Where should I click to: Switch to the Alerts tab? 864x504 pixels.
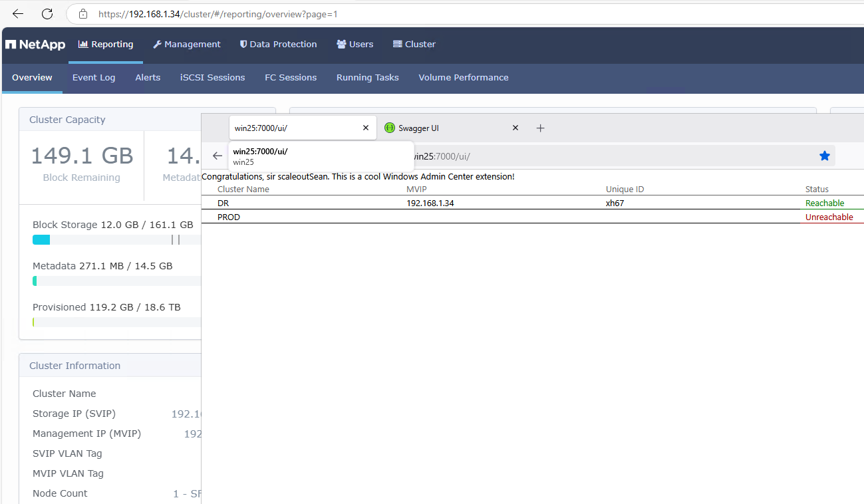click(x=148, y=78)
